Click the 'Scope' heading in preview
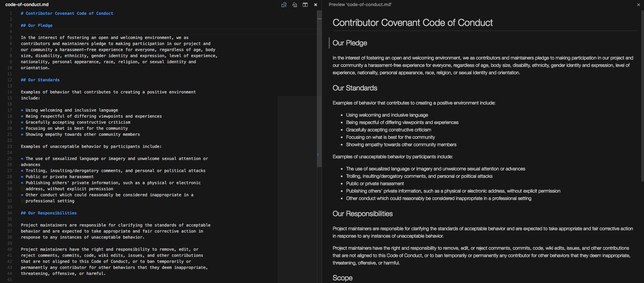 (x=342, y=278)
